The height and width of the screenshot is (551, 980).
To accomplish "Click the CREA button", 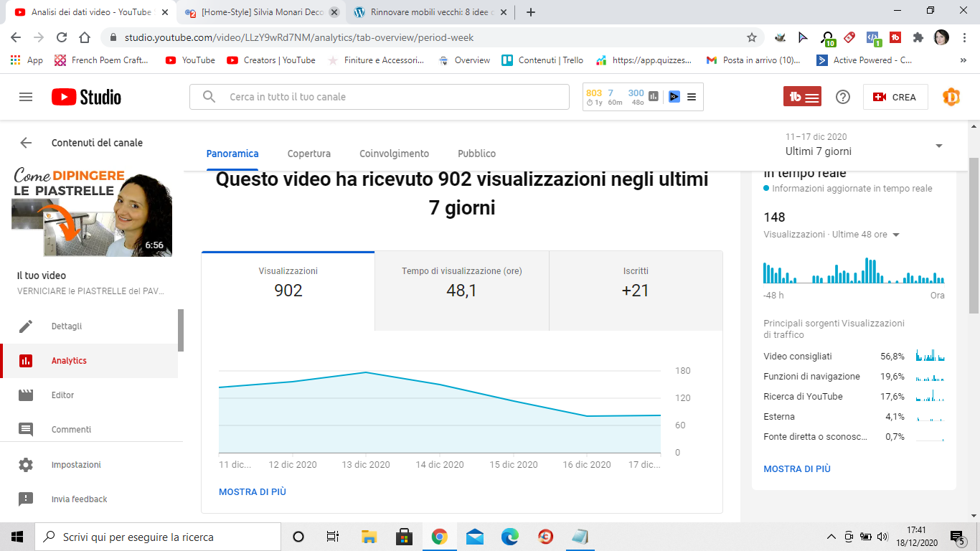I will pyautogui.click(x=895, y=97).
